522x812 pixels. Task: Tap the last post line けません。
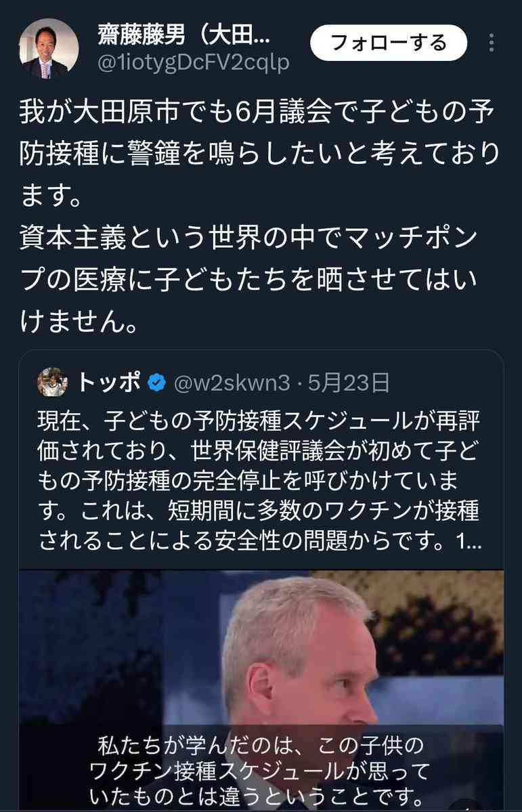coord(79,322)
